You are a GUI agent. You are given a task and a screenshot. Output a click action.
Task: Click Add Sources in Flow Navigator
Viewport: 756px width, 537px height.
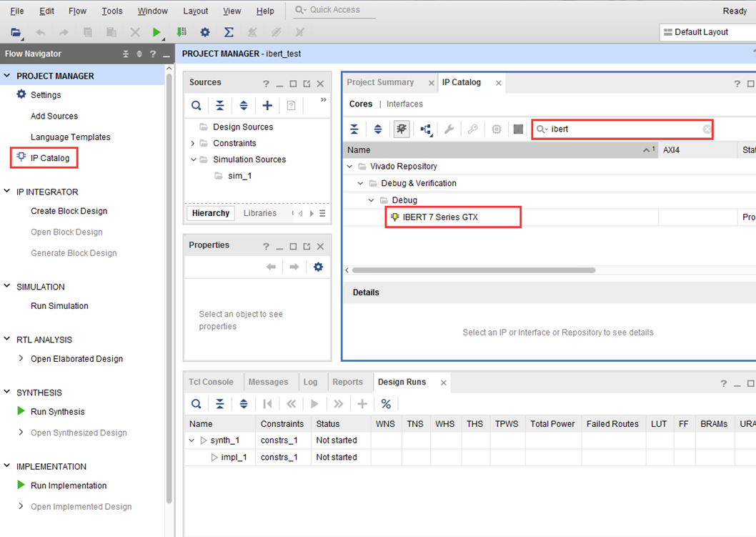pos(54,116)
